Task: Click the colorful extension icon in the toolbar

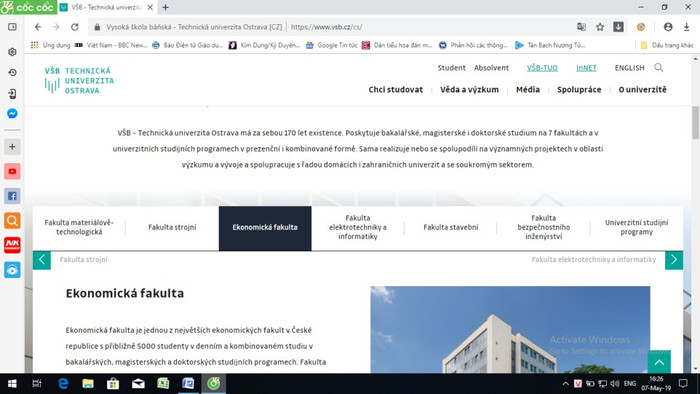Action: (641, 27)
